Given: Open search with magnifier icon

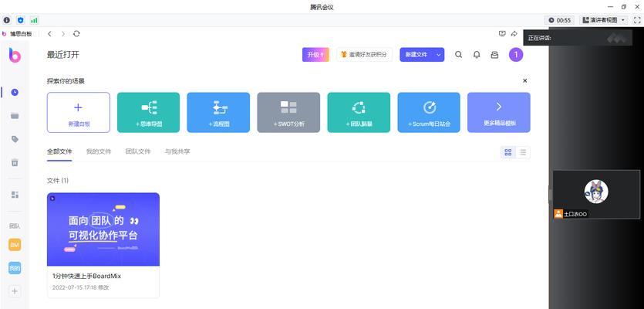Looking at the screenshot, I should [459, 54].
